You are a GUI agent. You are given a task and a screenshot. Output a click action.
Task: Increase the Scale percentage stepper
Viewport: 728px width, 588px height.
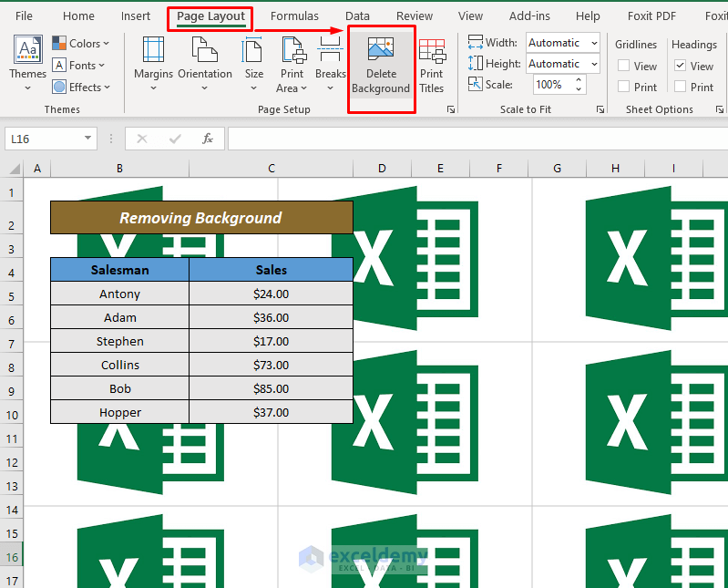coord(579,80)
